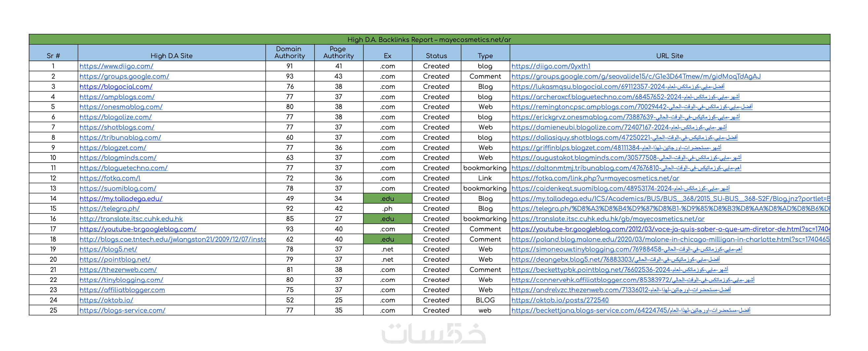Open the https://blogs-service.com/ site link
The height and width of the screenshot is (351, 868).
click(122, 310)
